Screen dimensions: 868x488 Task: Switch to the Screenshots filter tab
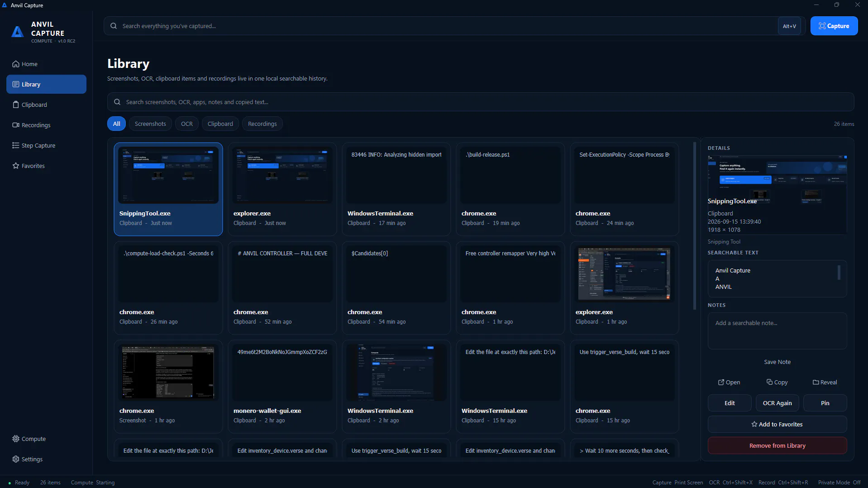click(150, 124)
